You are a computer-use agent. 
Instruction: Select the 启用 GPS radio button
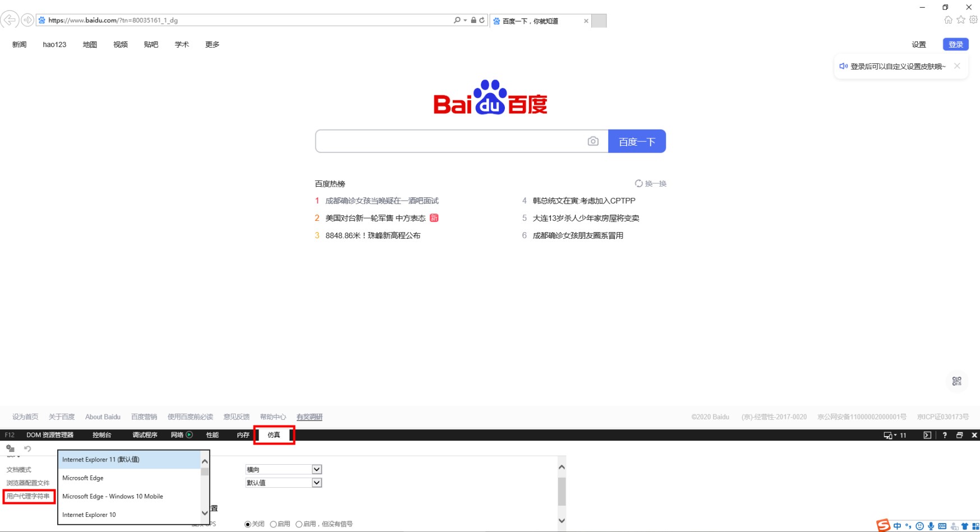click(273, 524)
